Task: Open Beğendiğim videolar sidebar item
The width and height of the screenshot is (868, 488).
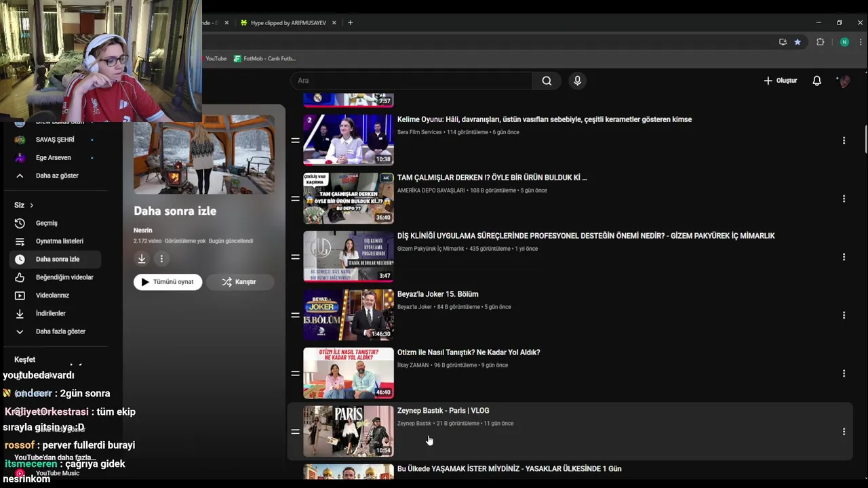Action: click(x=55, y=277)
